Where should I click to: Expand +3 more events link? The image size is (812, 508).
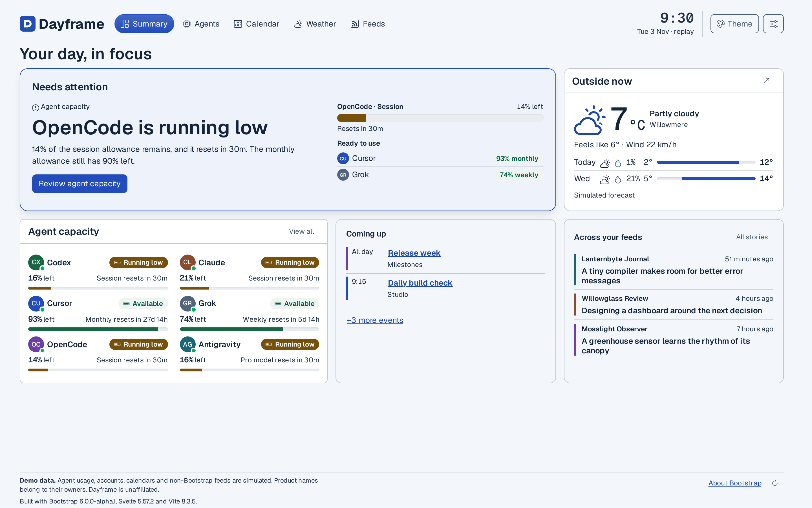click(375, 320)
